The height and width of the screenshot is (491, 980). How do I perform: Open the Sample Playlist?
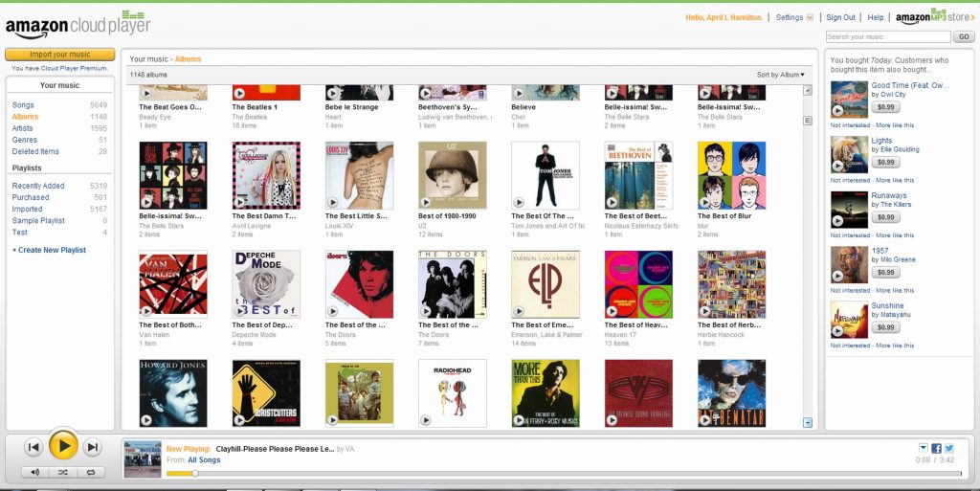38,220
